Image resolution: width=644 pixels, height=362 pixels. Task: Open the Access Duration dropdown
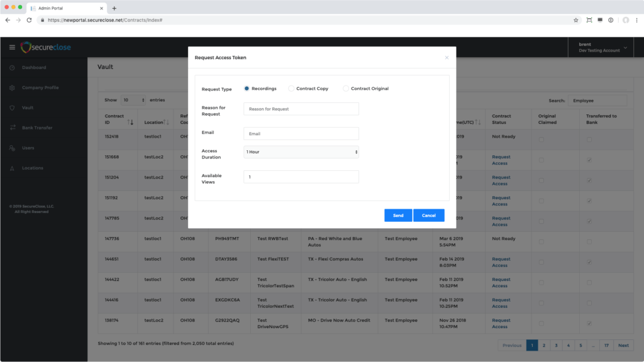pyautogui.click(x=301, y=152)
